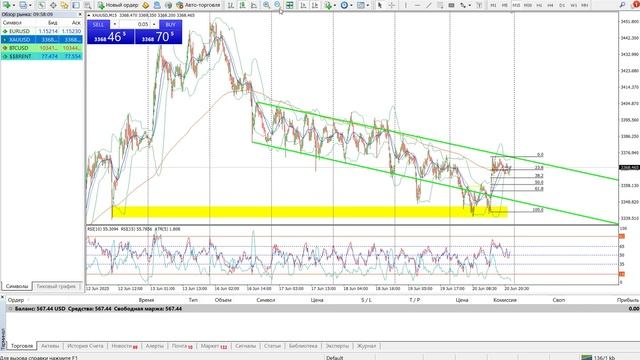This screenshot has width=640, height=360.
Task: Collapse one-click trading panel arrow
Action: [x=89, y=16]
